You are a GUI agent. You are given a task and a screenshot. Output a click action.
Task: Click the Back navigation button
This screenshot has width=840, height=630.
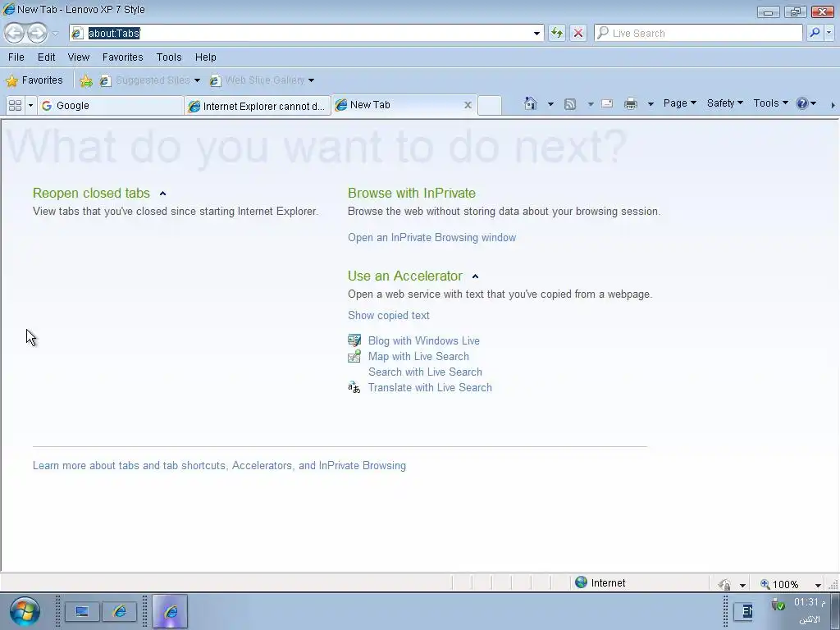[15, 33]
